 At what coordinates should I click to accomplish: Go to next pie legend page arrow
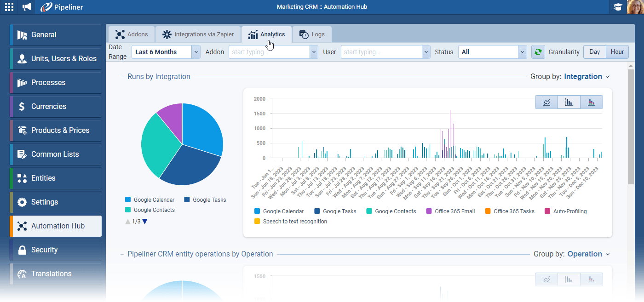point(145,222)
